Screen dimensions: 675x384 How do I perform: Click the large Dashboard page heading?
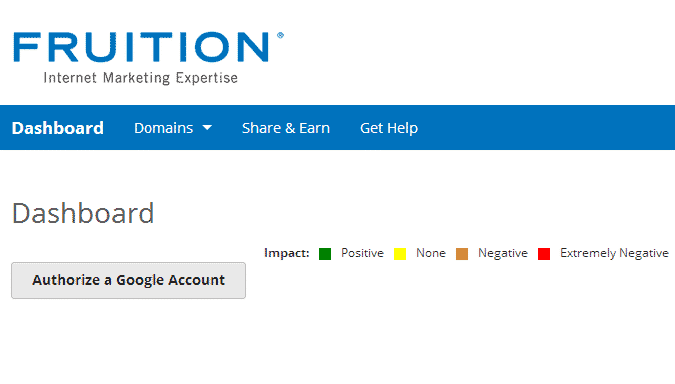[83, 213]
